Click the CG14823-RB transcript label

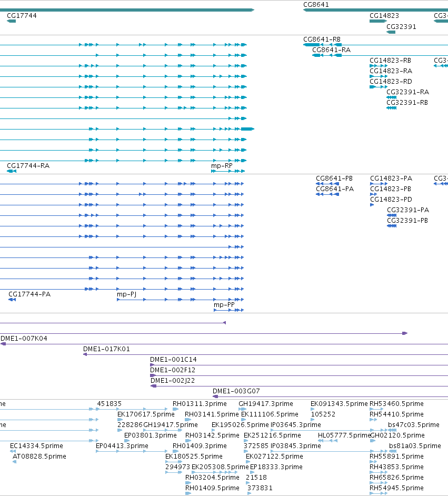tap(390, 60)
